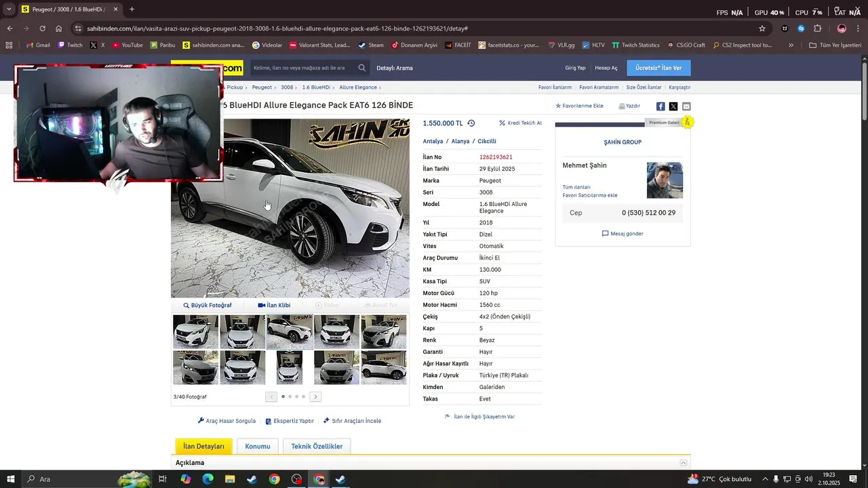Open Size Özel İlanlar menu
This screenshot has height=488, width=868.
[644, 87]
